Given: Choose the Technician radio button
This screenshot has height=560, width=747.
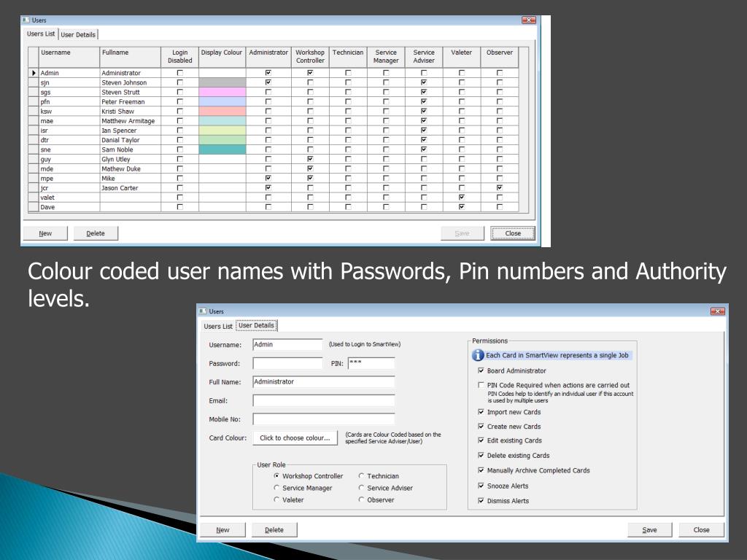Looking at the screenshot, I should click(361, 475).
